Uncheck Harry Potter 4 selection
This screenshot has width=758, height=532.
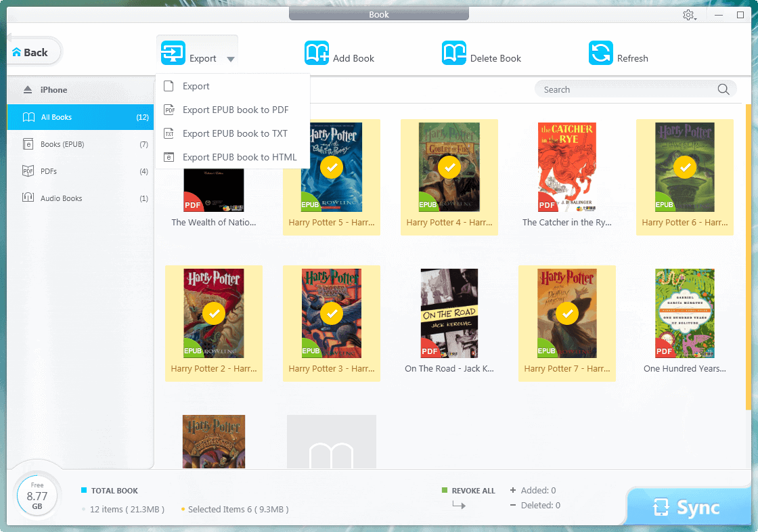click(x=449, y=167)
